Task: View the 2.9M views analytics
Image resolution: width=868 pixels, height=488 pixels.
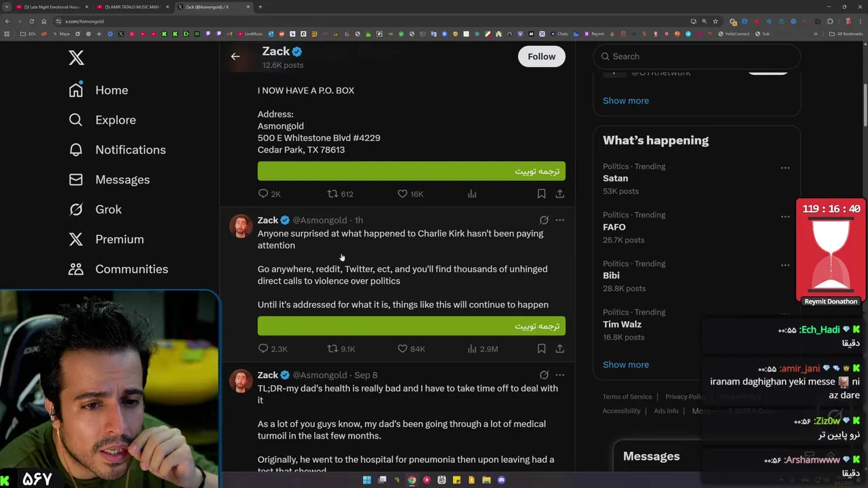Action: point(483,348)
